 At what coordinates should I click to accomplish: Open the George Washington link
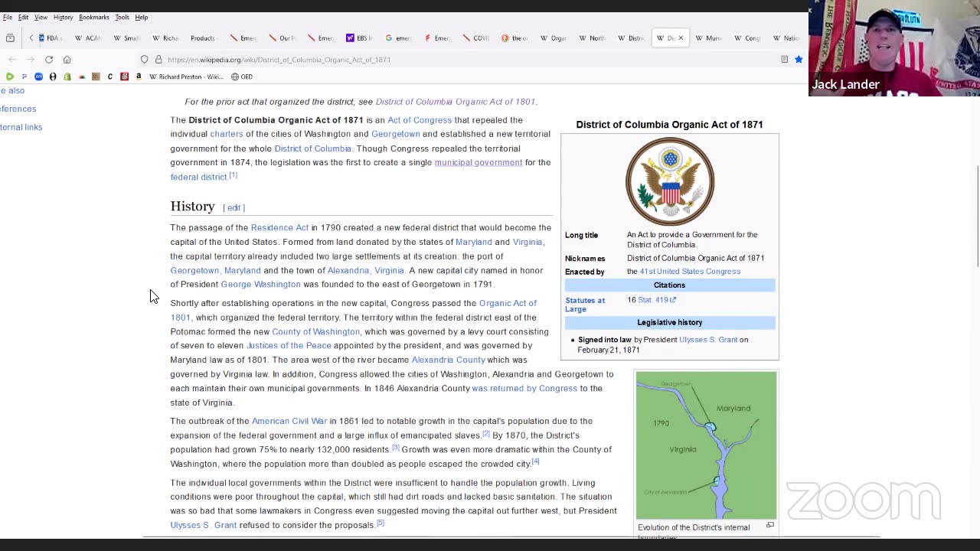260,284
